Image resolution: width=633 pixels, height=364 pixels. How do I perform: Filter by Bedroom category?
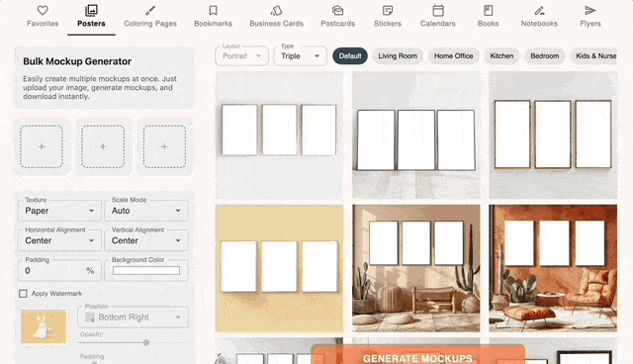coord(545,56)
